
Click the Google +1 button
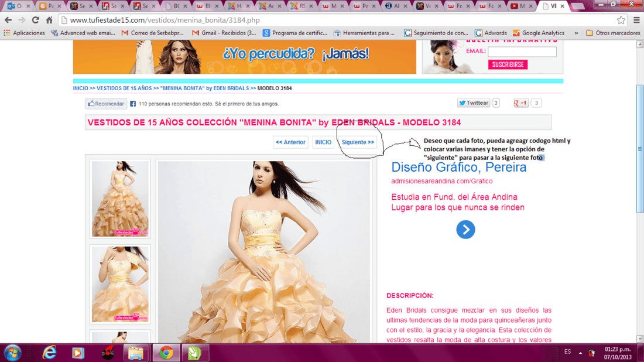(x=521, y=103)
